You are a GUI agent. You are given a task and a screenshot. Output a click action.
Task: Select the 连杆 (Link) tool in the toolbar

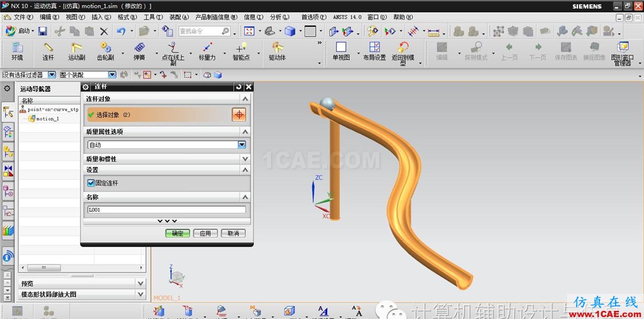[x=48, y=51]
